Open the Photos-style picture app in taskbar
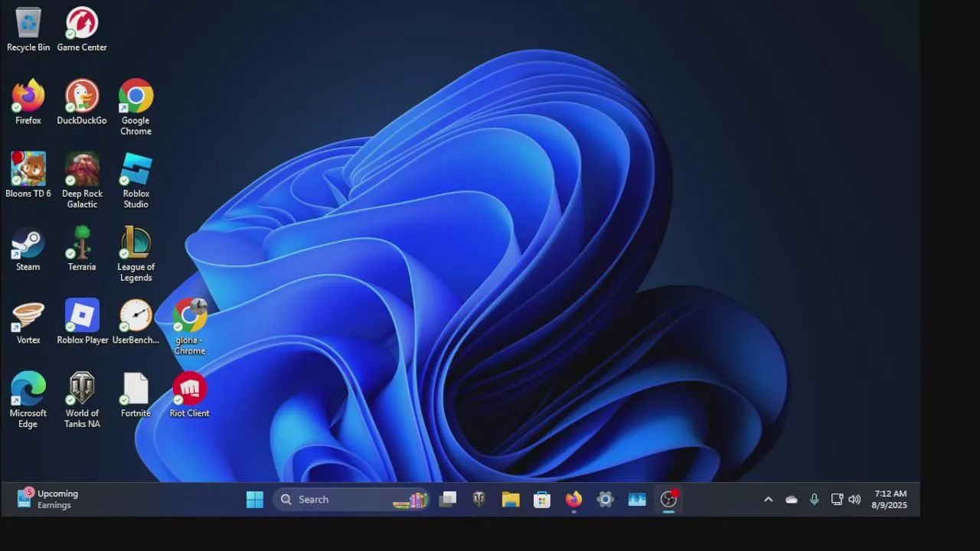980x551 pixels. click(x=637, y=500)
